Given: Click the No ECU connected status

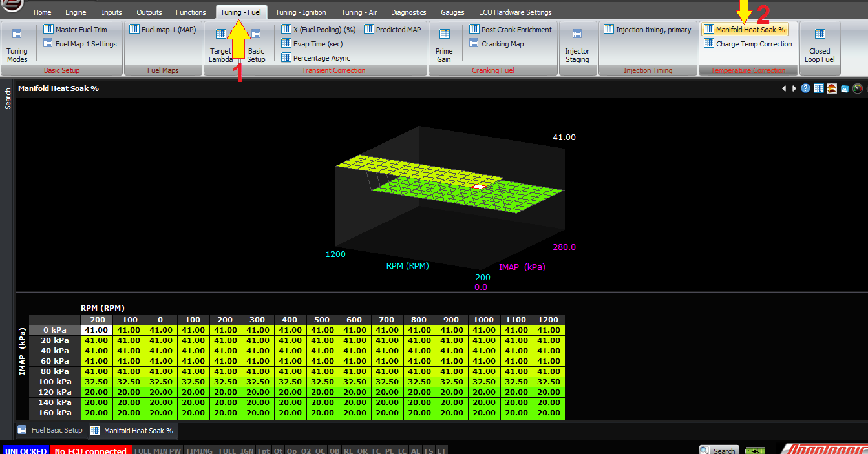Looking at the screenshot, I should coord(90,451).
